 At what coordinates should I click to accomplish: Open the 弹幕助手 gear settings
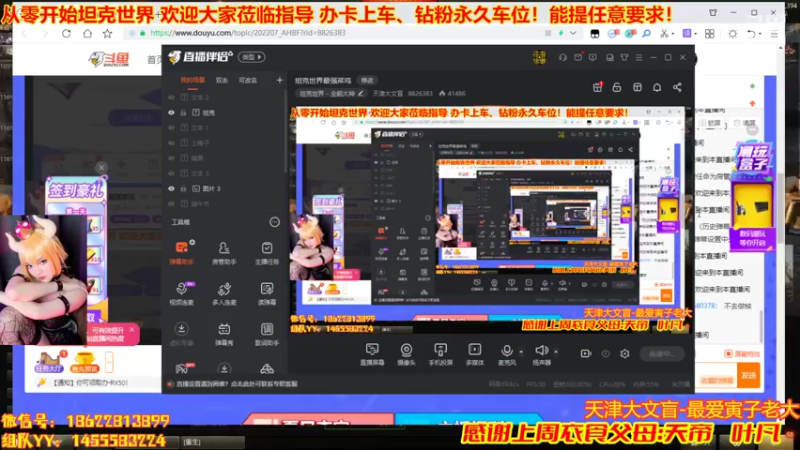point(192,242)
